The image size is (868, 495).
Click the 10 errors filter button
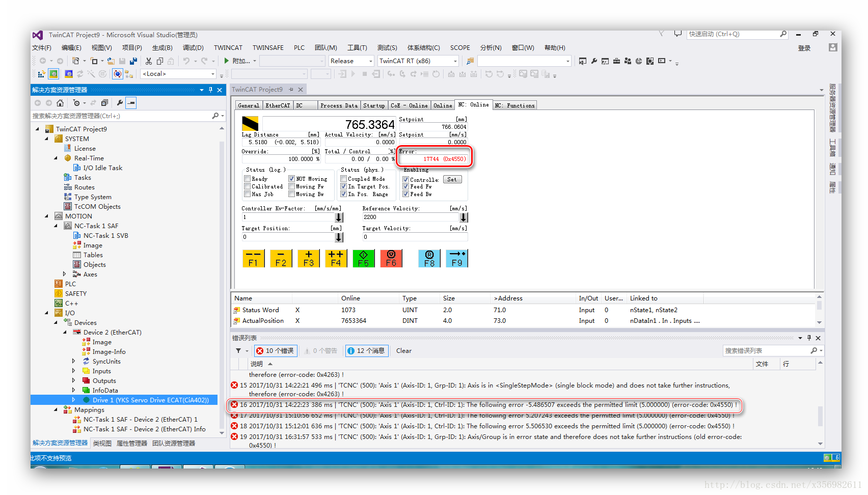pos(276,351)
